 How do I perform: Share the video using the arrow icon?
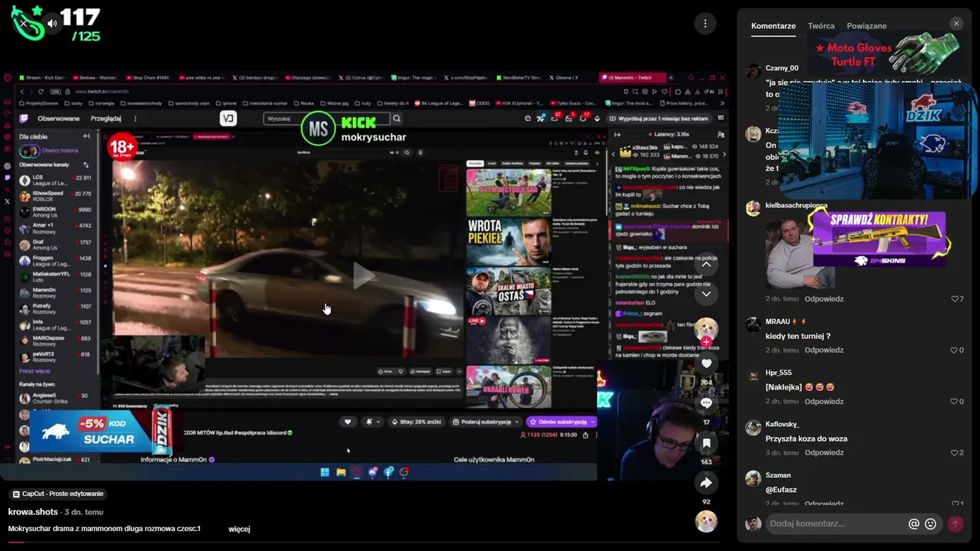(706, 483)
